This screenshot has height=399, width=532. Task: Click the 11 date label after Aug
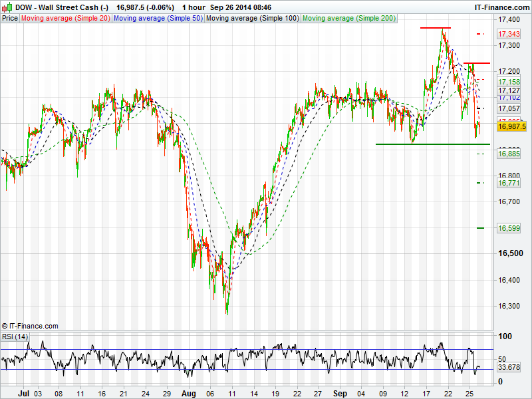232,394
